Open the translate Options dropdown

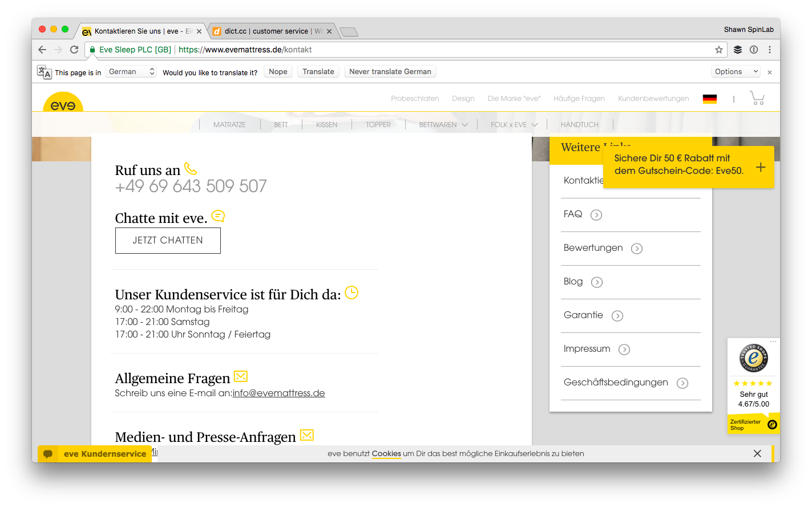click(x=736, y=72)
